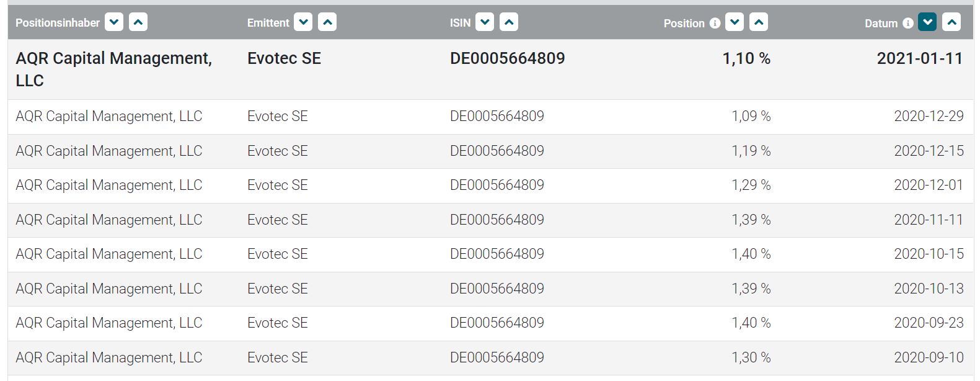Click AQR Capital Management in 2020-10-15 row
The width and height of the screenshot is (980, 381).
(x=108, y=254)
